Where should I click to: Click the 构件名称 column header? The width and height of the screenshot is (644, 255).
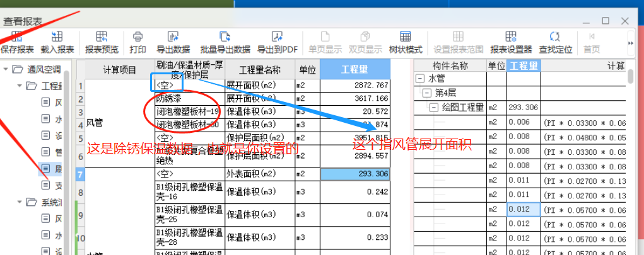(450, 65)
